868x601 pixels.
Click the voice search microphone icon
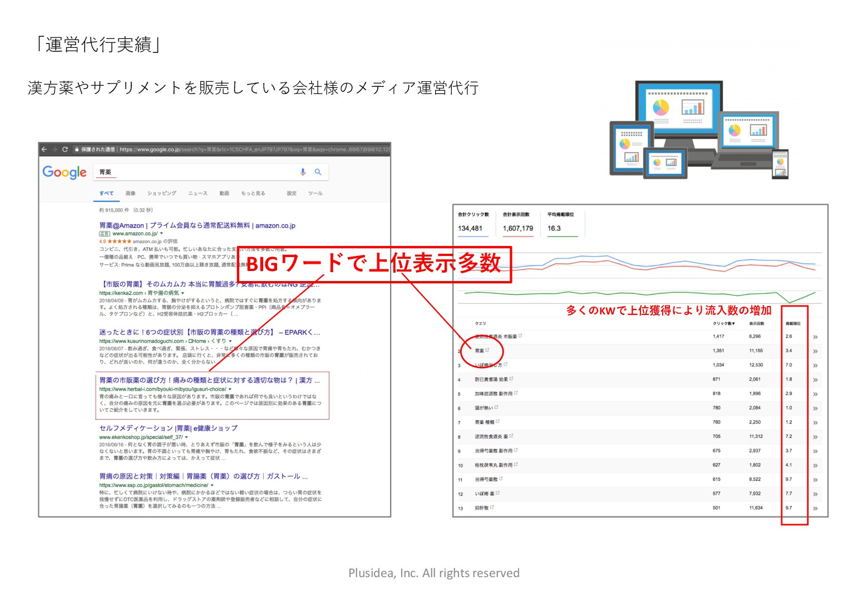click(x=303, y=172)
